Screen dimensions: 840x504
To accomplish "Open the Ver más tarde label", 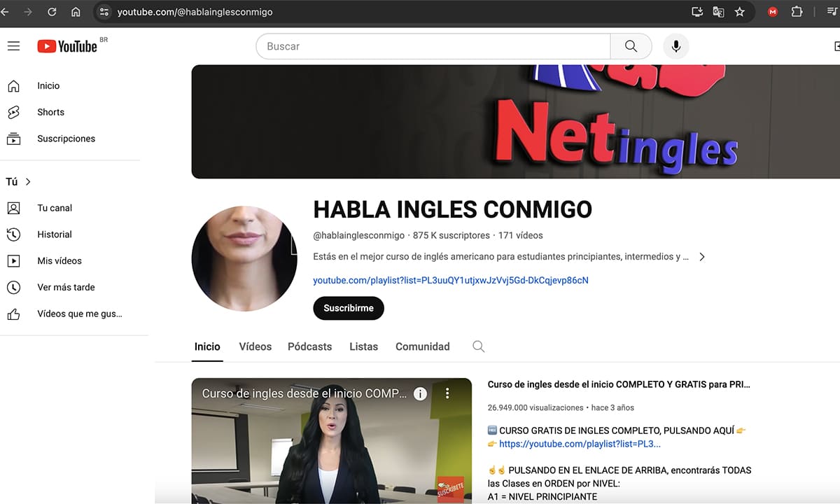I will tap(66, 287).
